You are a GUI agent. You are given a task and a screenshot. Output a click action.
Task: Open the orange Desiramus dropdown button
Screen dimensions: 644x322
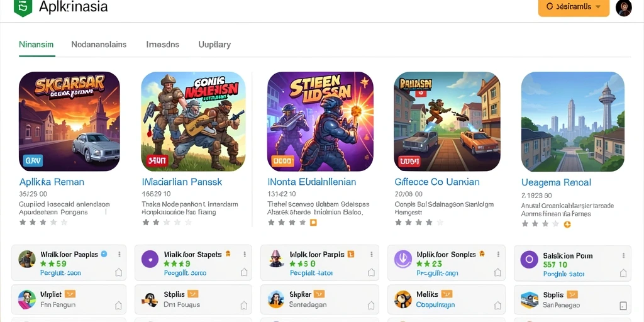click(x=574, y=7)
